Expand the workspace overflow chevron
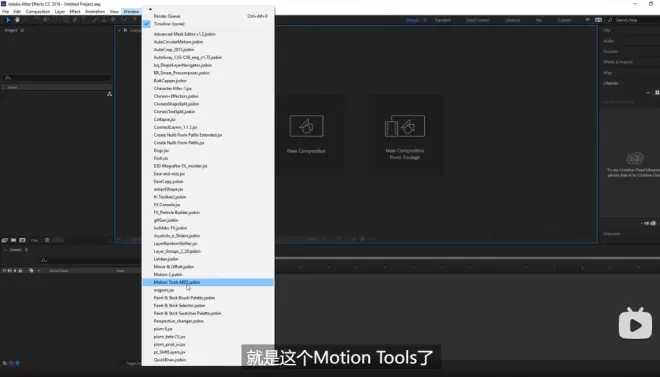The width and height of the screenshot is (660, 377). pos(587,20)
